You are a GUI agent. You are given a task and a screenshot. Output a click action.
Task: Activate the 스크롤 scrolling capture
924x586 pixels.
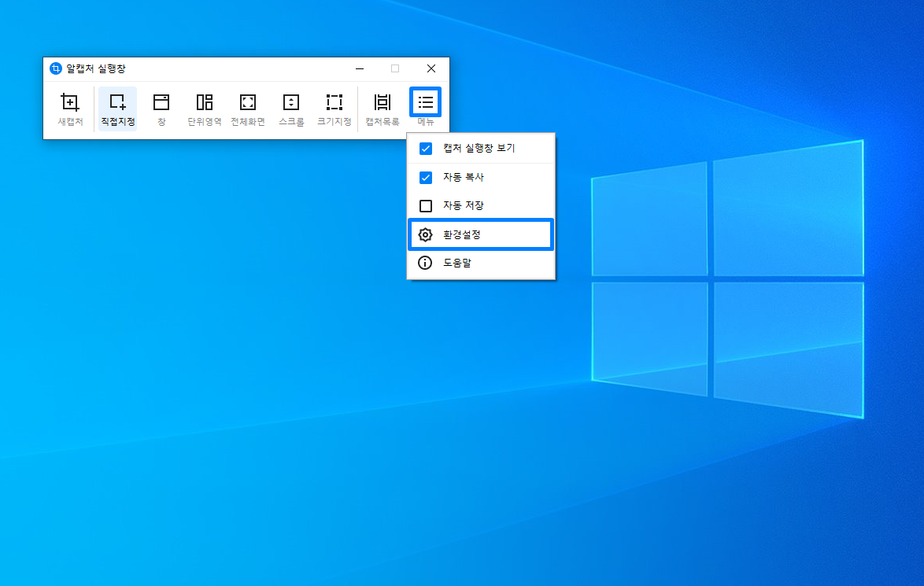[x=291, y=109]
